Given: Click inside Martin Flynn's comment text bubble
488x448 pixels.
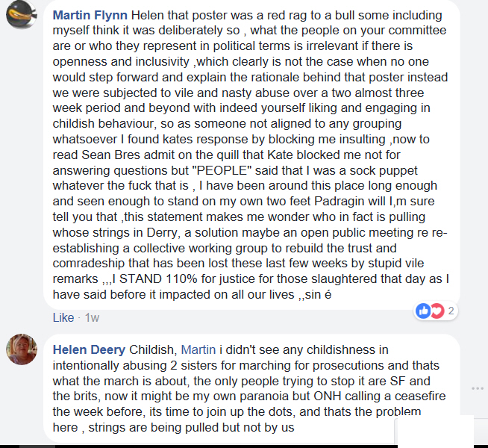Looking at the screenshot, I should 251,155.
